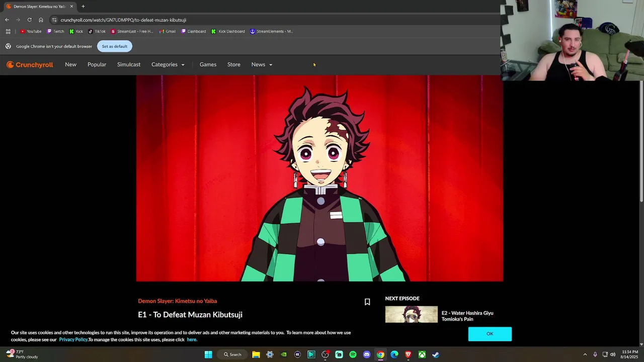Click the video player showing Tanjiro

click(x=319, y=178)
